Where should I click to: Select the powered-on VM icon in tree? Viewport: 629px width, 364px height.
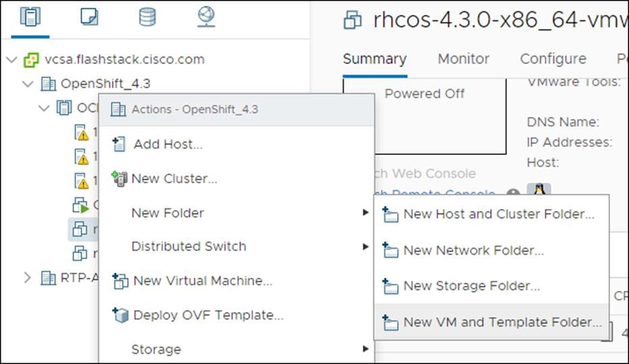[81, 205]
